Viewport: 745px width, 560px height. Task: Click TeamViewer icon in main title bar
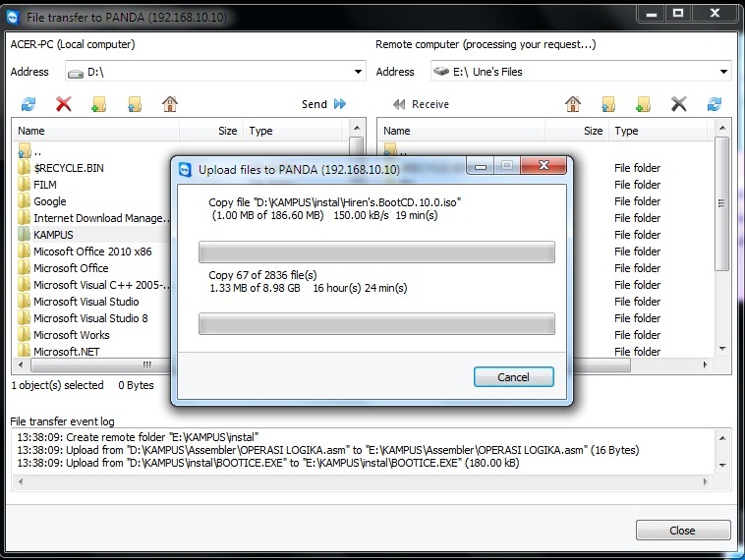coord(13,18)
